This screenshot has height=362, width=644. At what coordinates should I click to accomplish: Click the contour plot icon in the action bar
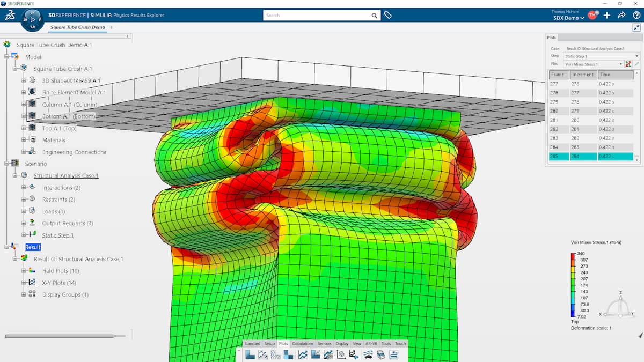pos(250,354)
